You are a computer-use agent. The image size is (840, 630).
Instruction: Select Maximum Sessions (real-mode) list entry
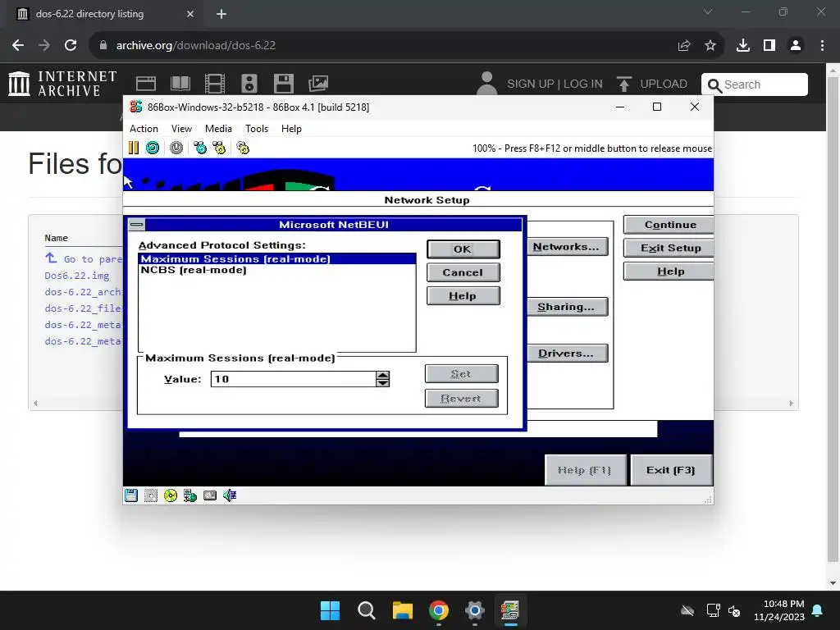click(277, 258)
